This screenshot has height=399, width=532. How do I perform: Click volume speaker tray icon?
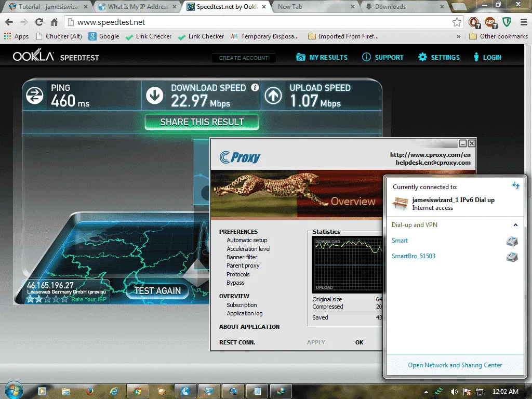(x=454, y=392)
